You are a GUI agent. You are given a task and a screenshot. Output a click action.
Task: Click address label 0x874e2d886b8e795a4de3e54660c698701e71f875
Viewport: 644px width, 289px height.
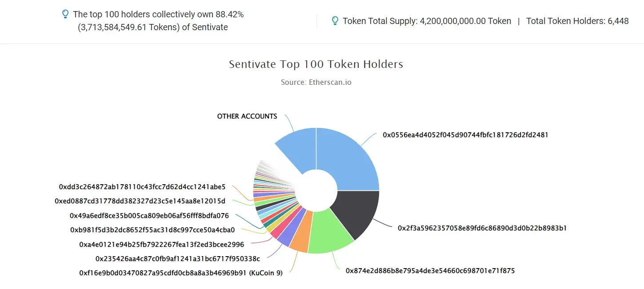click(430, 270)
